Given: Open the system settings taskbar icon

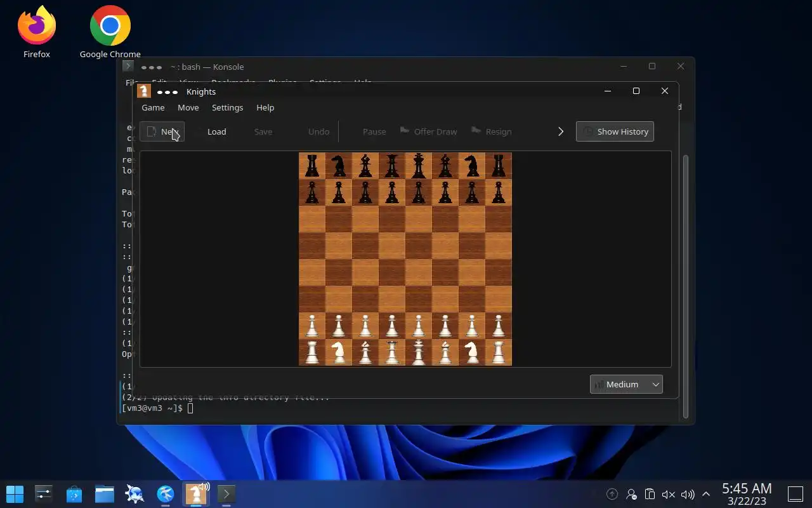Looking at the screenshot, I should pos(44,493).
